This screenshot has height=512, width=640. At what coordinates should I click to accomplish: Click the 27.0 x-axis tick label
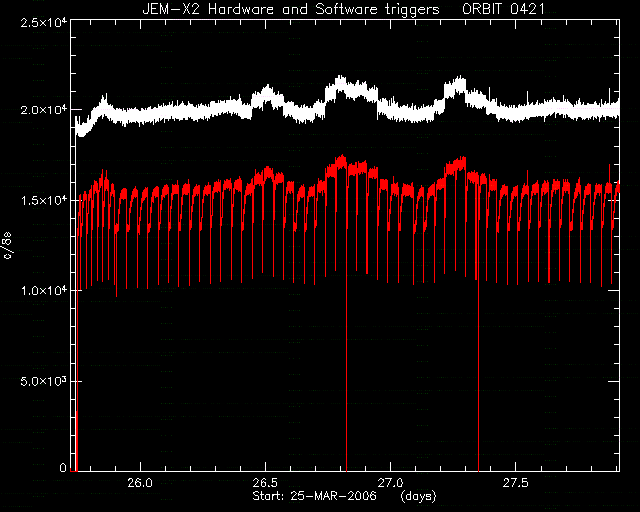click(x=391, y=483)
